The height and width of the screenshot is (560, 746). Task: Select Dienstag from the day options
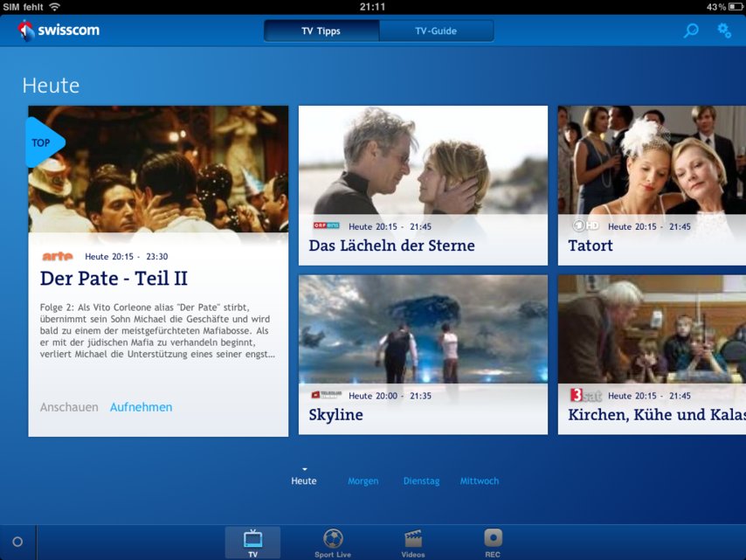[421, 480]
